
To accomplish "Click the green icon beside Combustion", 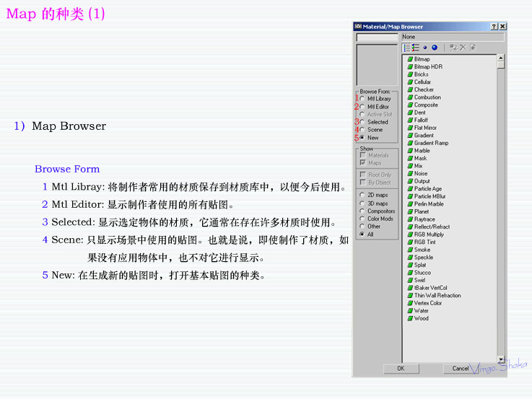I will 410,97.
